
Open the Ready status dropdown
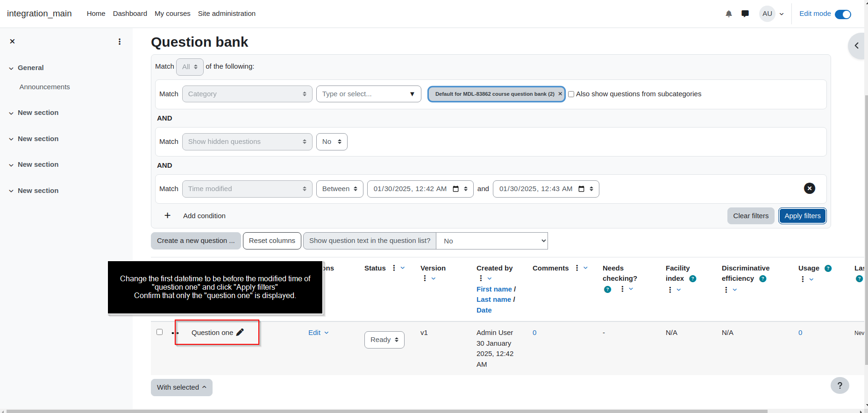click(384, 340)
